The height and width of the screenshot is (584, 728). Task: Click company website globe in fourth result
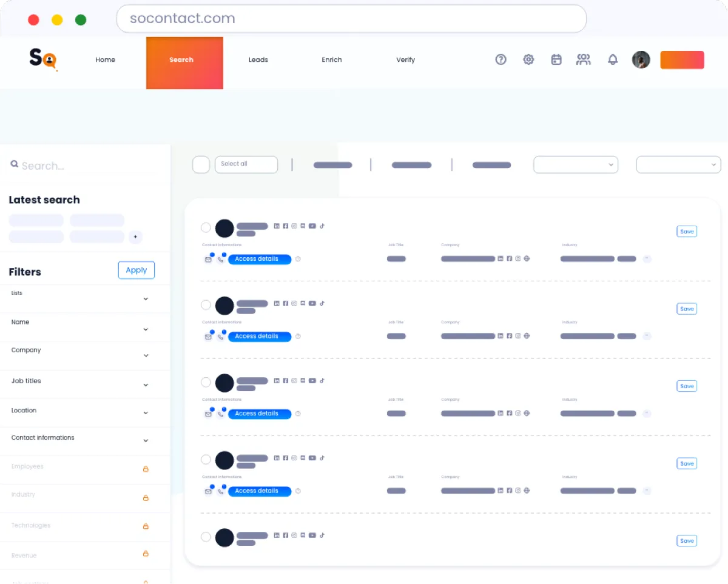pos(527,491)
